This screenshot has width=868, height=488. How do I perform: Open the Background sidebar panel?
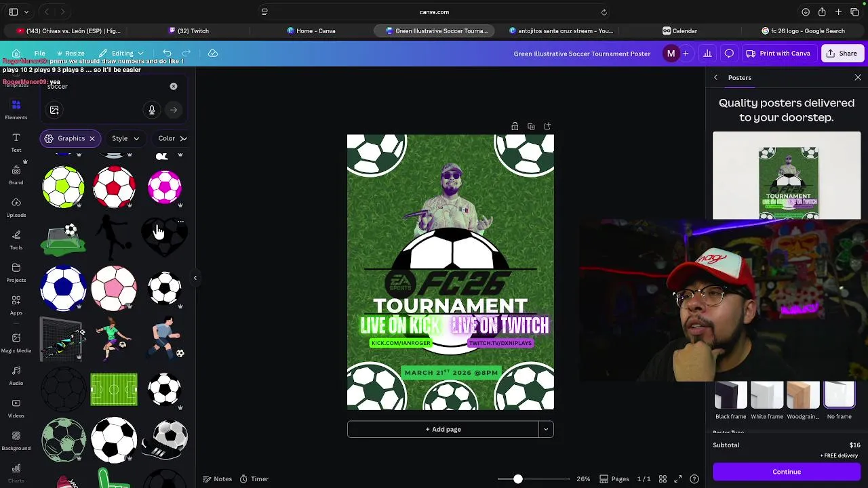coord(16,441)
